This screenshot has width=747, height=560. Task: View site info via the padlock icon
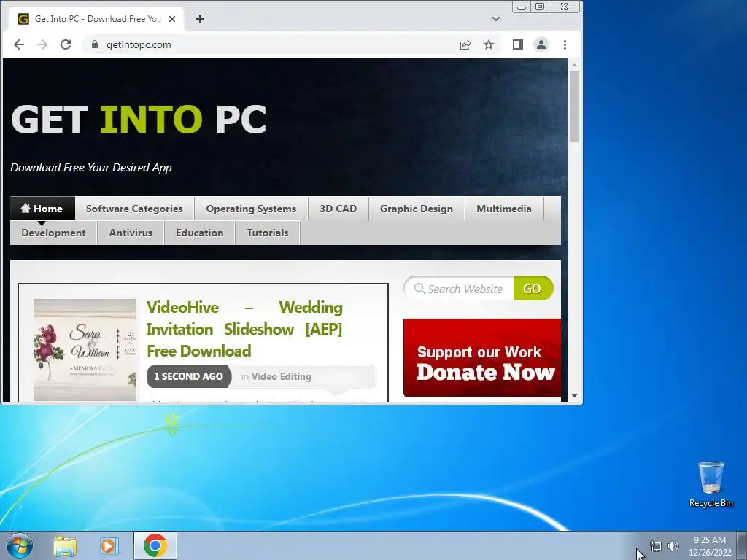[x=95, y=44]
